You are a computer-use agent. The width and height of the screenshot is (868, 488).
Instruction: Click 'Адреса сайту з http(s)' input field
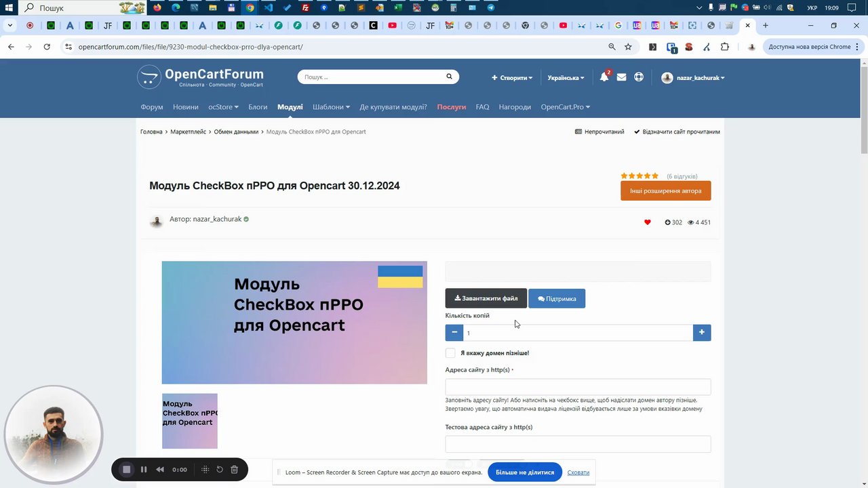578,386
